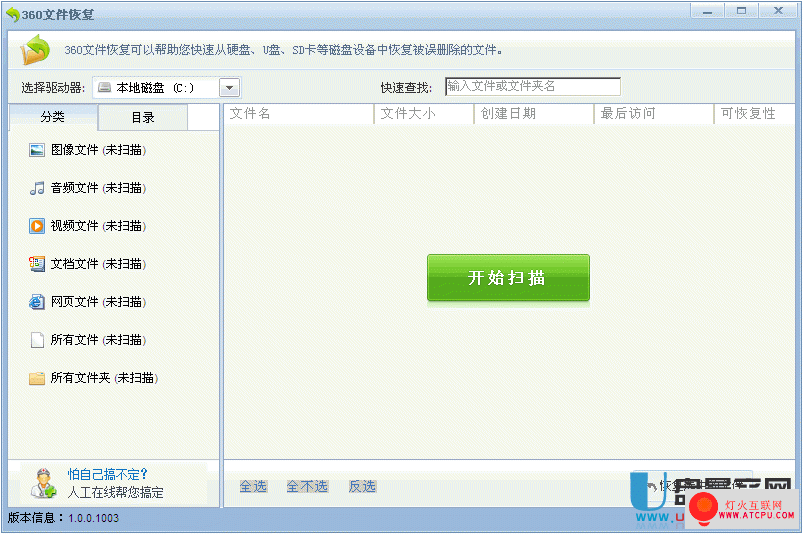Click the image files category icon
Viewport: 804px width, 534px height.
coord(37,150)
